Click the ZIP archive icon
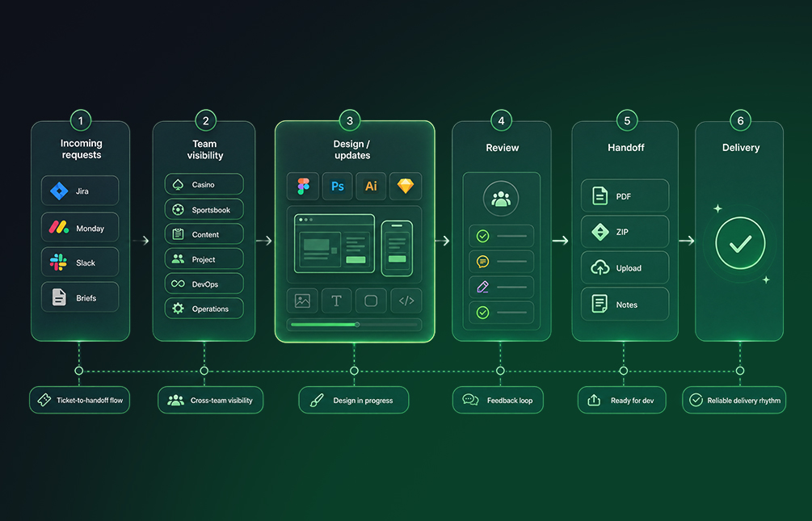 (x=600, y=232)
